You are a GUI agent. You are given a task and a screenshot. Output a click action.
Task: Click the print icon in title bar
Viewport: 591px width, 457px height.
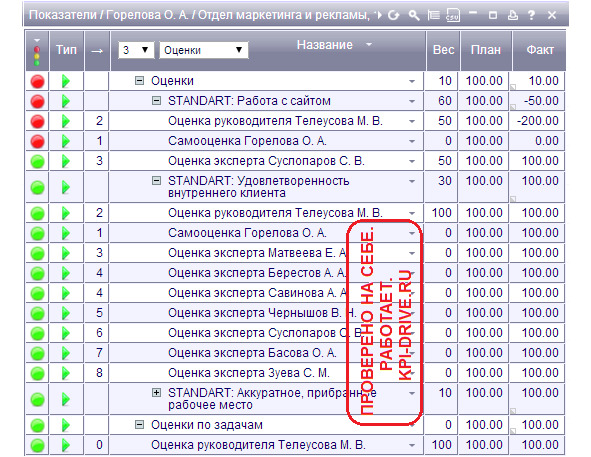tap(513, 15)
